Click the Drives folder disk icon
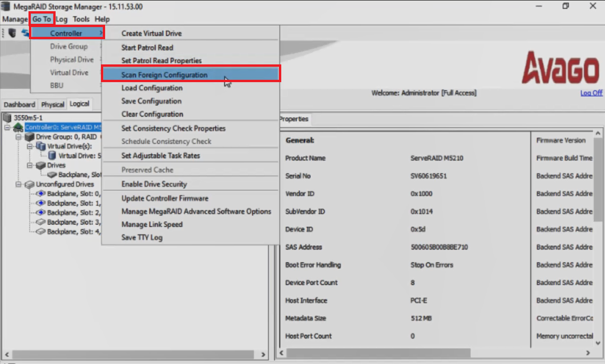Image resolution: width=605 pixels, height=364 pixels. pyautogui.click(x=41, y=165)
